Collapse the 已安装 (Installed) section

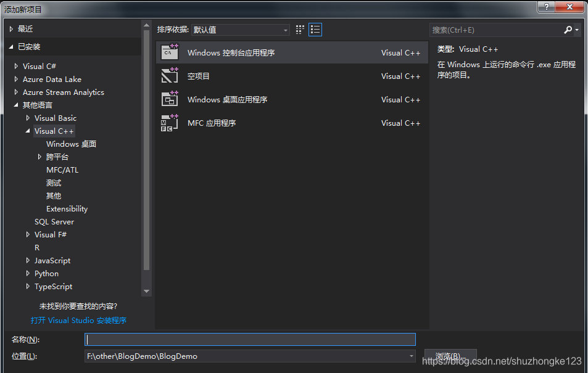11,46
